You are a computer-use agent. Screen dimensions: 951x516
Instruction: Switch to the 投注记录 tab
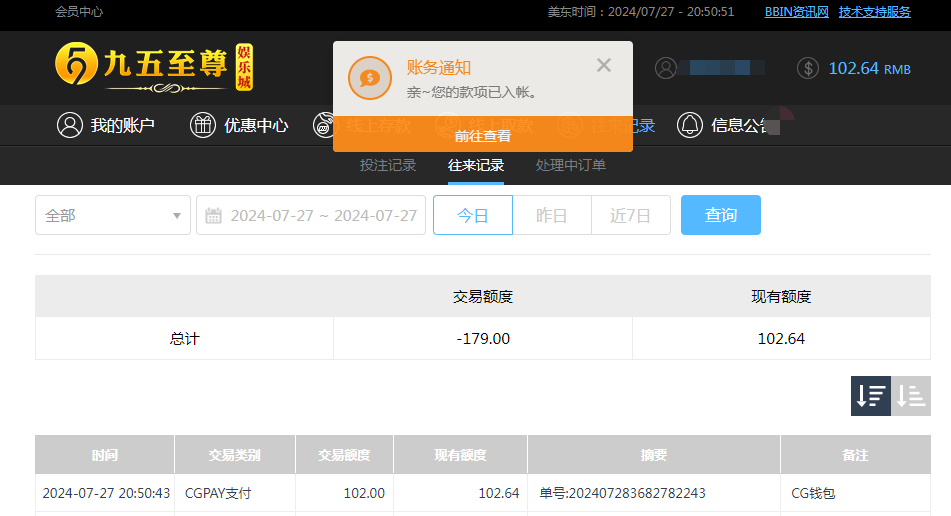(388, 165)
